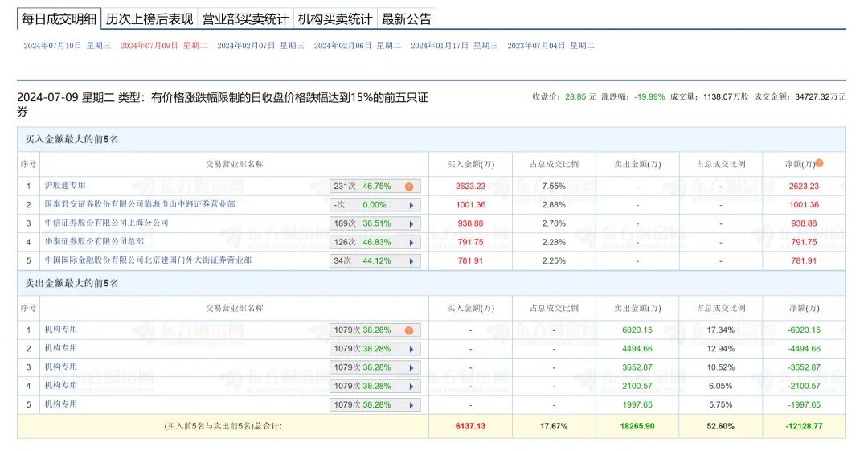
Task: Open 机构专用 link in sell row 4
Action: coord(61,386)
